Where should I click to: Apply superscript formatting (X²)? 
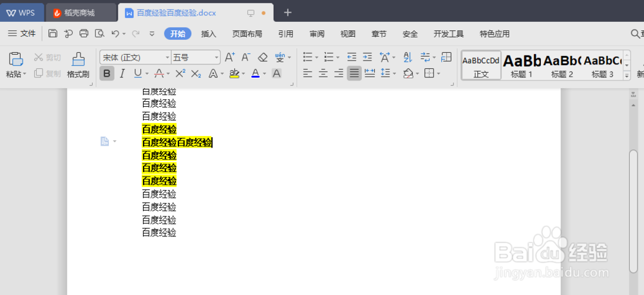[180, 73]
